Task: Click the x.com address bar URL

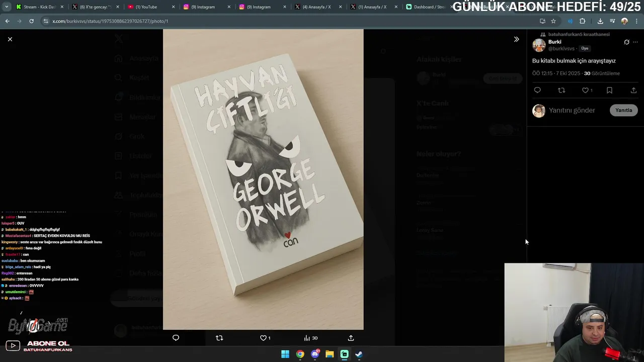Action: click(110, 21)
